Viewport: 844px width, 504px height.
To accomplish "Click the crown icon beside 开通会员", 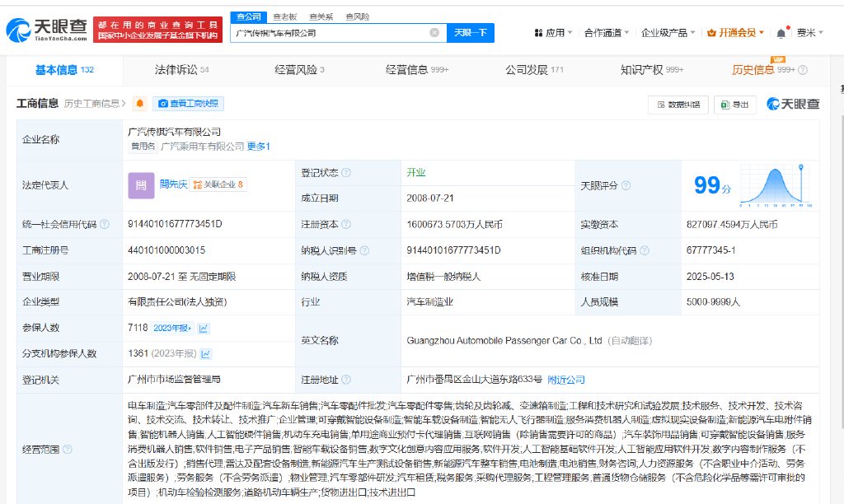I will tap(710, 33).
